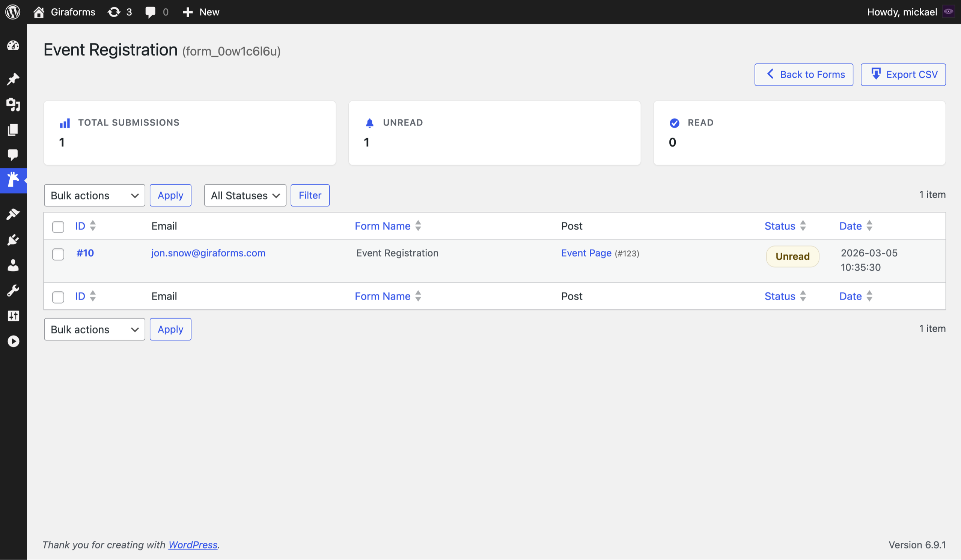Open the bottom Bulk actions dropdown
This screenshot has width=961, height=560.
[x=95, y=330]
